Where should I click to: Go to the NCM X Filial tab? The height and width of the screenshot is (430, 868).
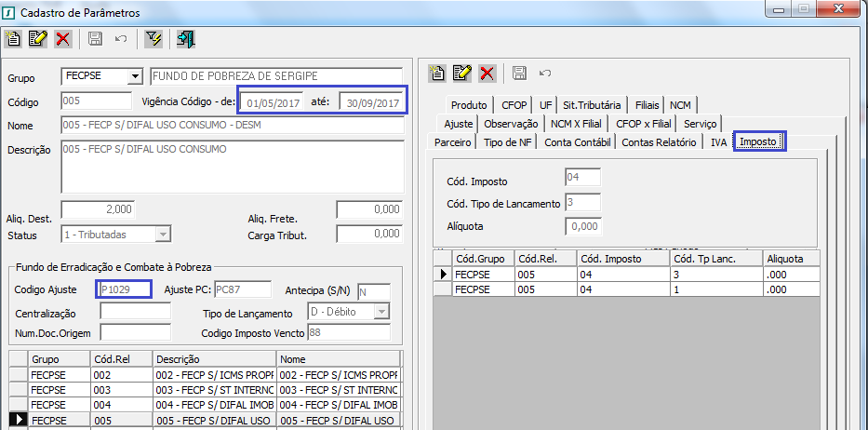click(577, 124)
